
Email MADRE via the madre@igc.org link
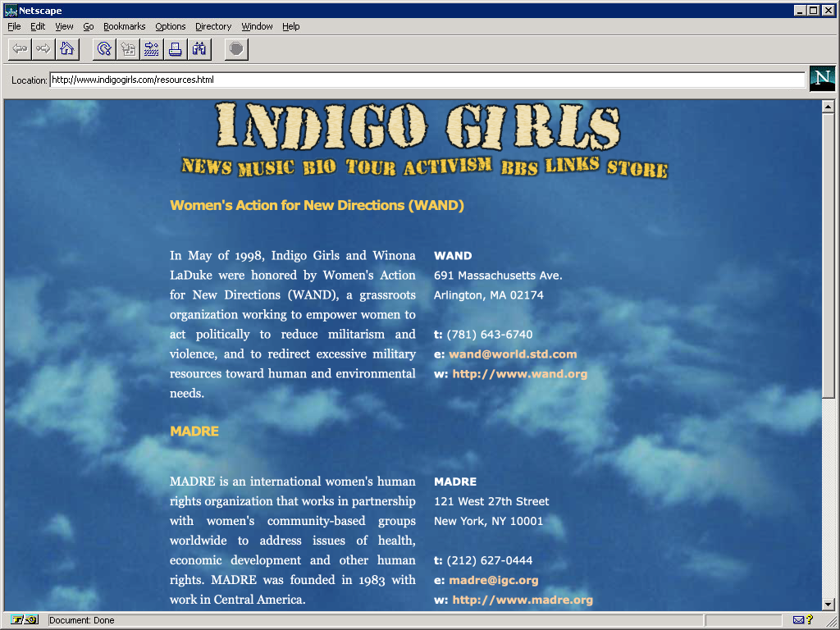[x=495, y=579]
